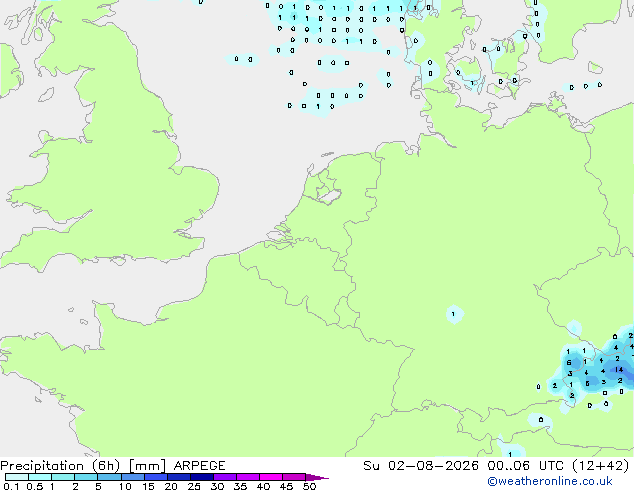Select the 5 to 10 mm legend swatch
The image size is (634, 490).
[109, 477]
